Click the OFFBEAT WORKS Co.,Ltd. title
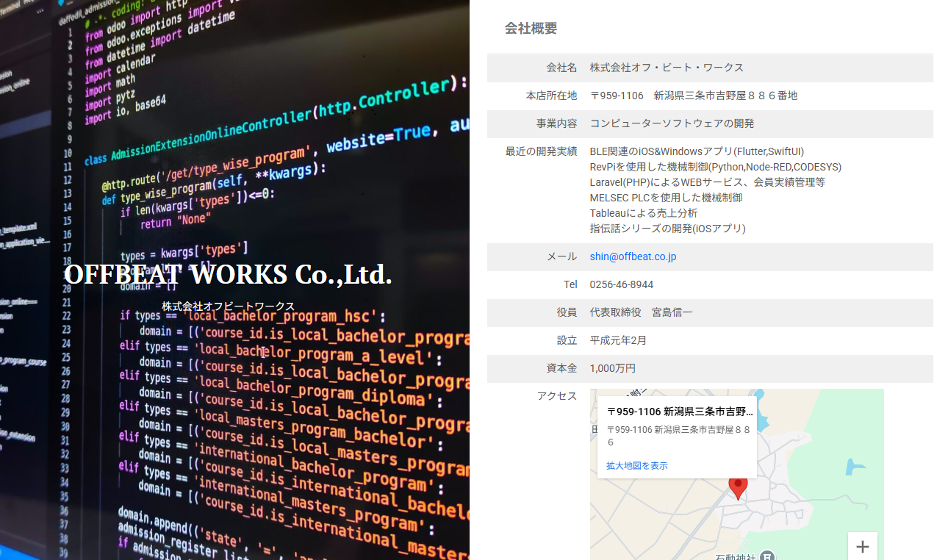 click(x=228, y=274)
